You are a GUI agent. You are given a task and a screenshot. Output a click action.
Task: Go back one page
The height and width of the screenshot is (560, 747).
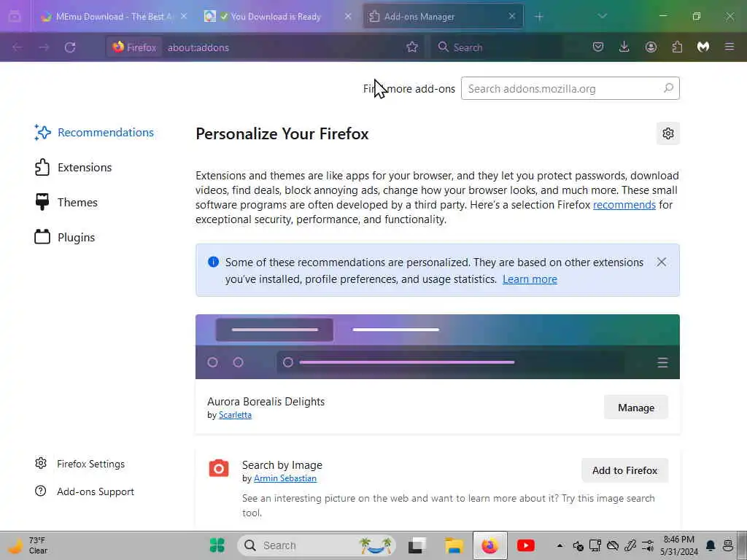pos(18,47)
